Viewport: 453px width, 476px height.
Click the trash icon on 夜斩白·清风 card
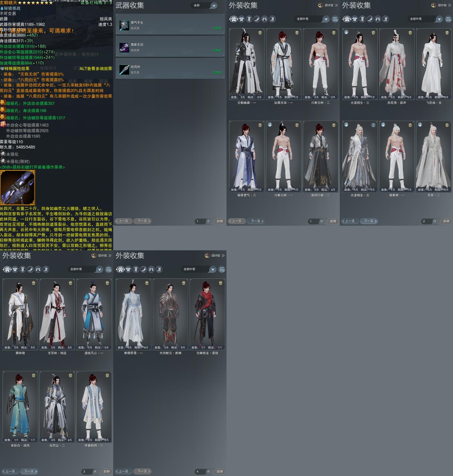(x=34, y=375)
